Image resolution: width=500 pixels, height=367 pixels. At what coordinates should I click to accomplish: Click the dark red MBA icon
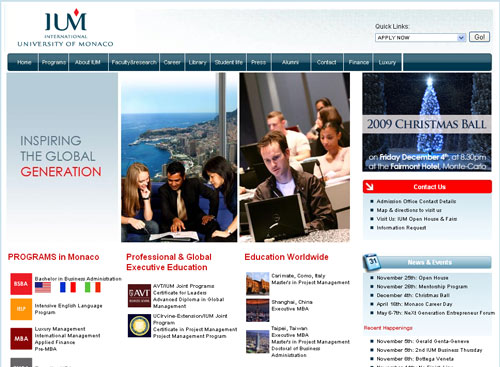coord(21,339)
